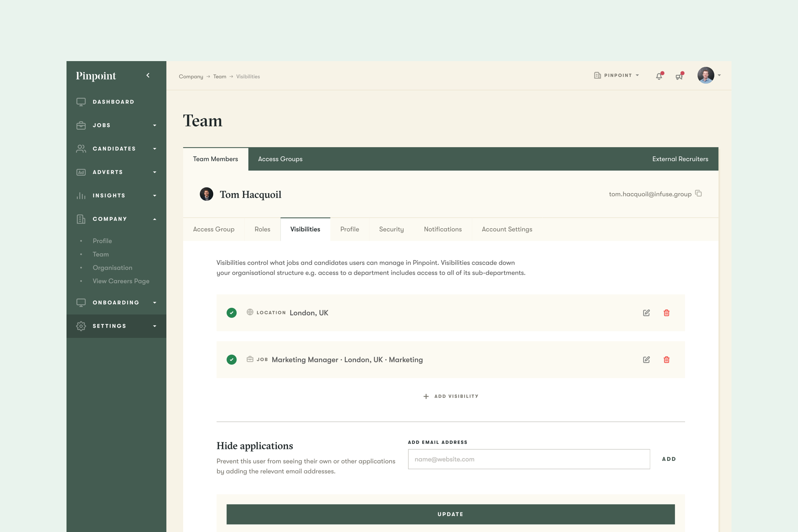Switch to the Access Groups tab

[x=280, y=159]
